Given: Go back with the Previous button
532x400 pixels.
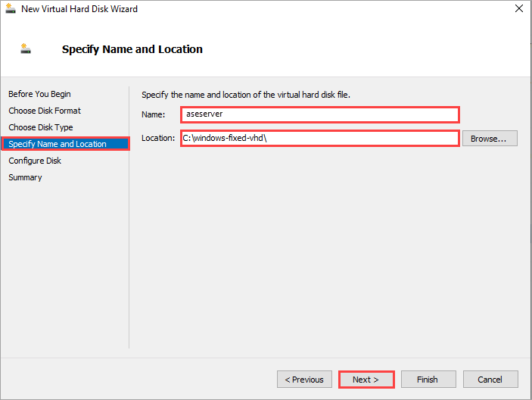Looking at the screenshot, I should click(304, 380).
